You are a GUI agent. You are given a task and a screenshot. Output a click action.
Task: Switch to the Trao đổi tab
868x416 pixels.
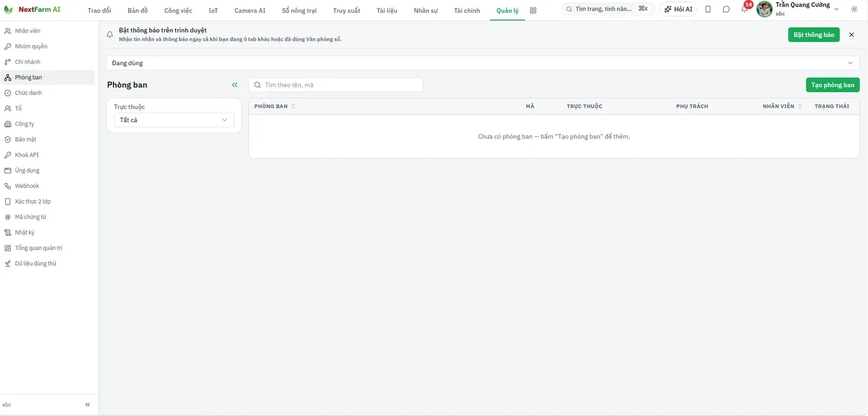(99, 10)
